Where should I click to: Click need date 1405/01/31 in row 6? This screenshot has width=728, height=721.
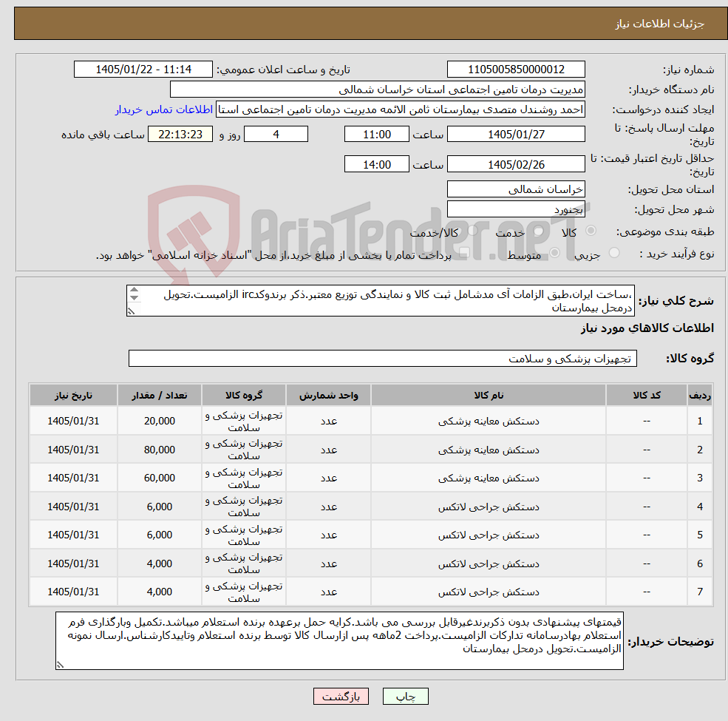(73, 563)
